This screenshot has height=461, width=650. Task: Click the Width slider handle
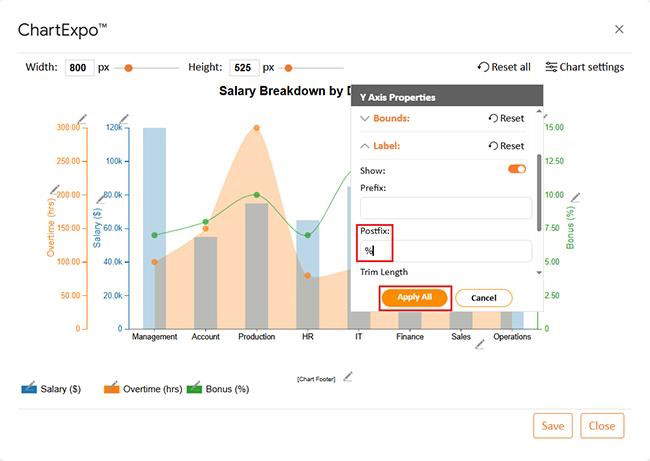coord(128,68)
